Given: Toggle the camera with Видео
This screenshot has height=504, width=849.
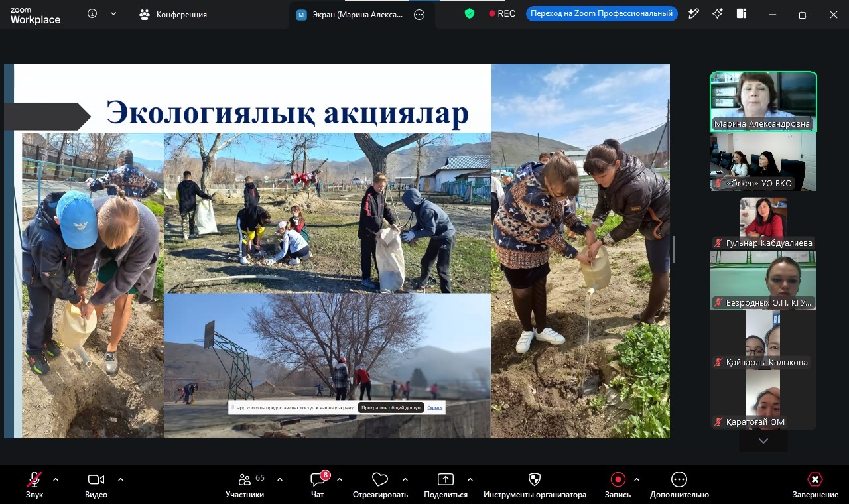Looking at the screenshot, I should click(x=96, y=485).
